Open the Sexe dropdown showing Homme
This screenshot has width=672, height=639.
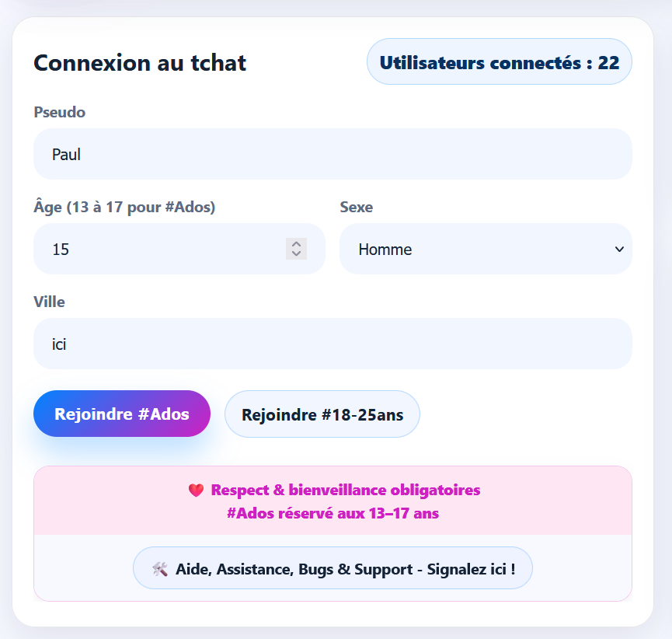click(486, 249)
